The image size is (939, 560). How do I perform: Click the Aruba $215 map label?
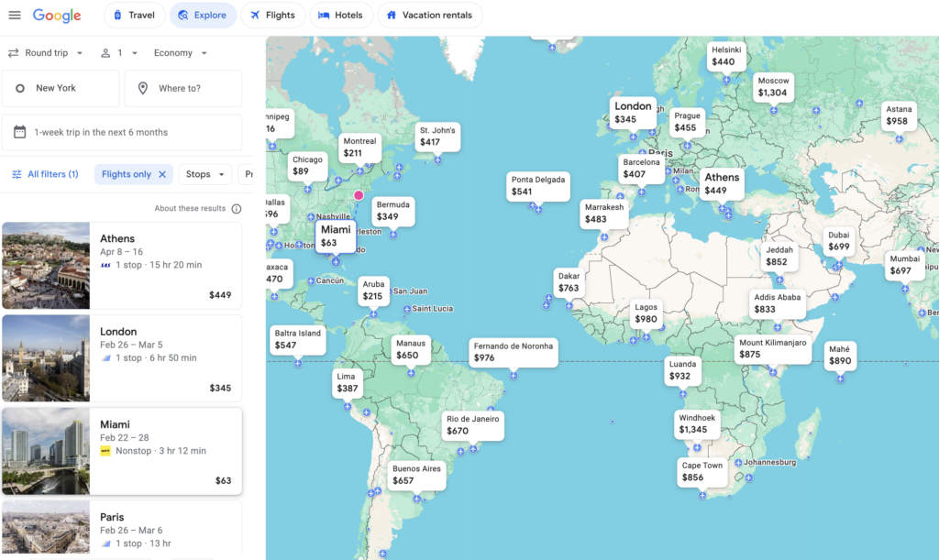[x=373, y=291]
